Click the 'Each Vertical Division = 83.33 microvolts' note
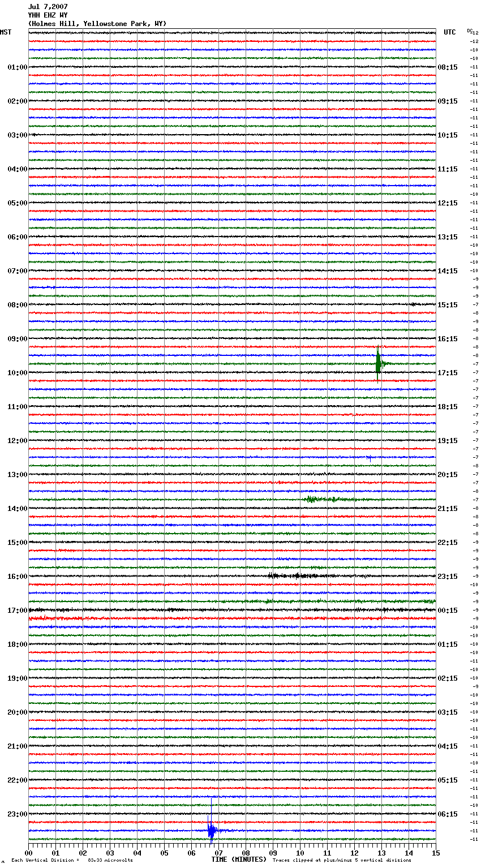The image size is (481, 868). coord(72,860)
